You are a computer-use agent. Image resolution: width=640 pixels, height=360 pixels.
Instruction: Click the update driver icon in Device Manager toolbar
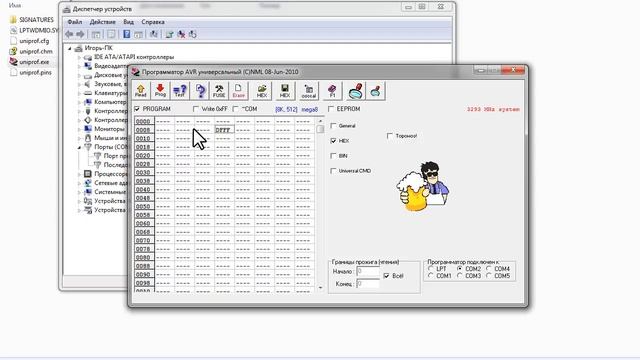(x=169, y=34)
